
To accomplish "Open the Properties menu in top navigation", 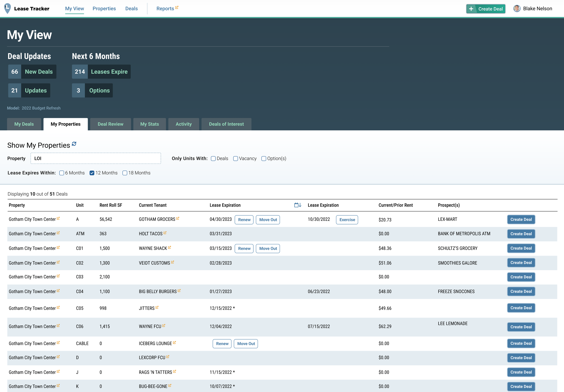I will [x=104, y=9].
